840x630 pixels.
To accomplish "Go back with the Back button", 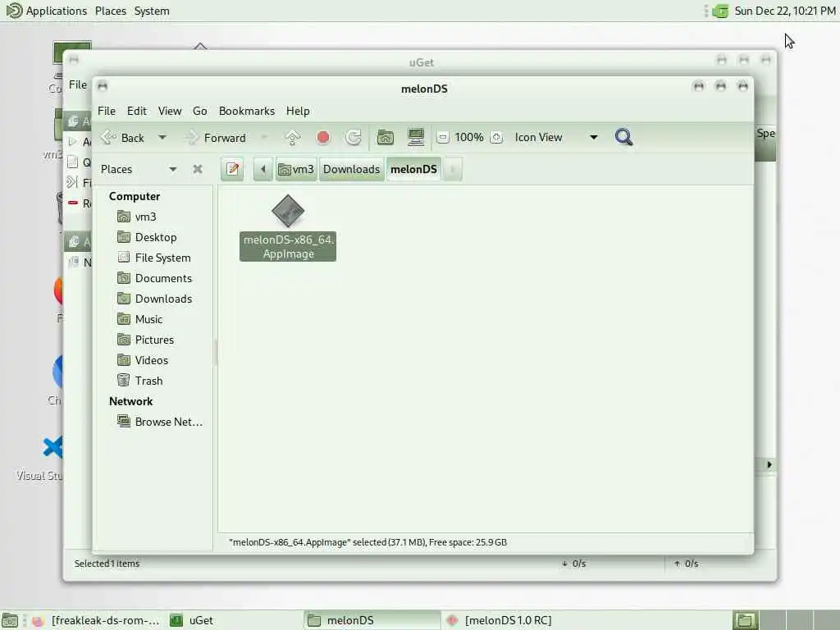I will tap(123, 138).
